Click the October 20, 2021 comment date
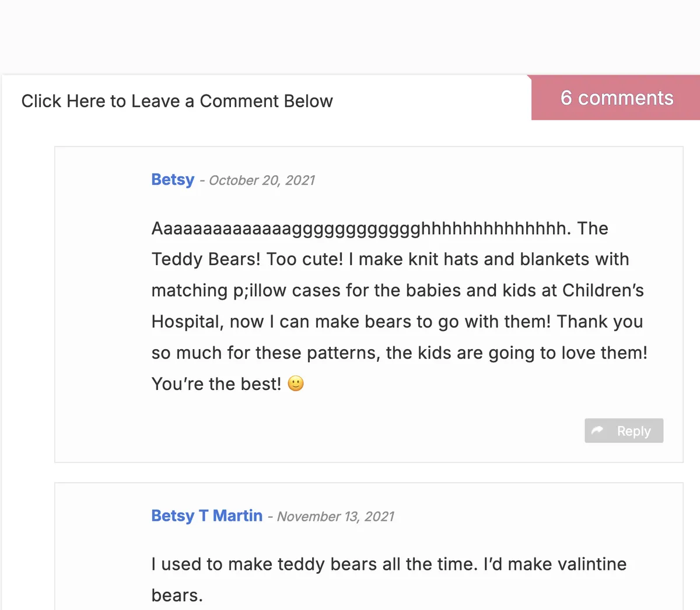This screenshot has width=700, height=610. click(x=262, y=180)
